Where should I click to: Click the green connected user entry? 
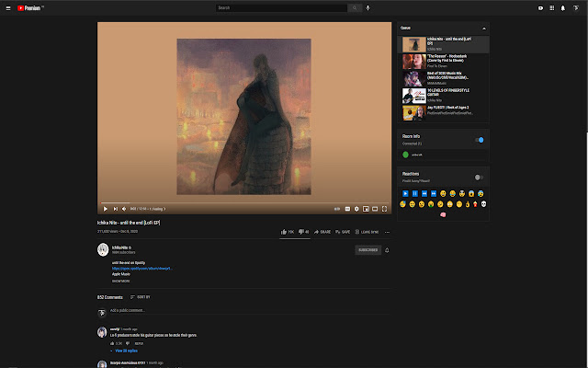tap(413, 155)
